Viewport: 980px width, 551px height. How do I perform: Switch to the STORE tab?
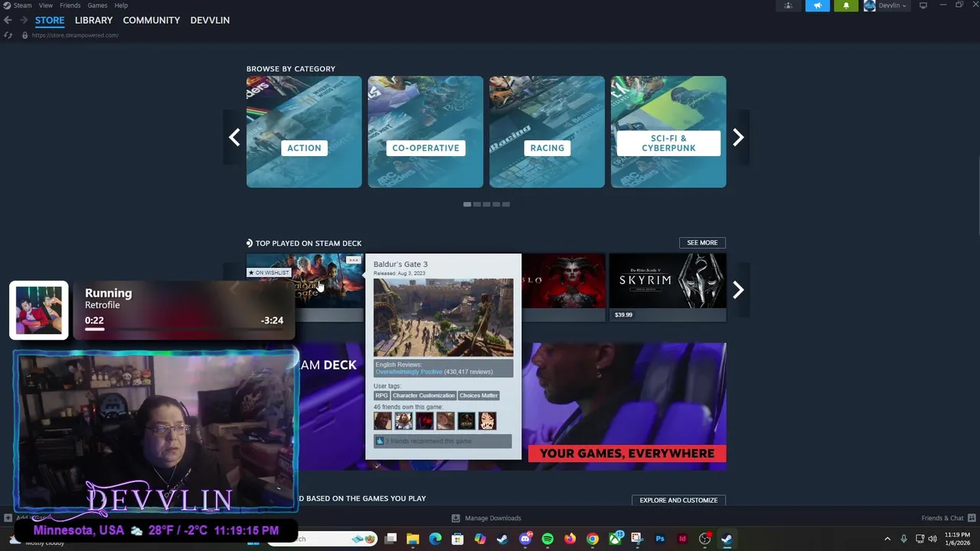tap(50, 20)
